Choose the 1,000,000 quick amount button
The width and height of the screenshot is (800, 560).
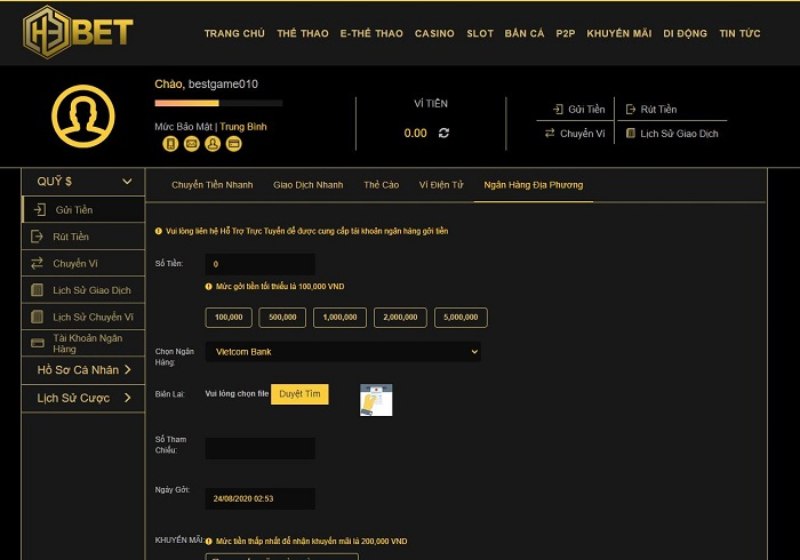point(340,317)
